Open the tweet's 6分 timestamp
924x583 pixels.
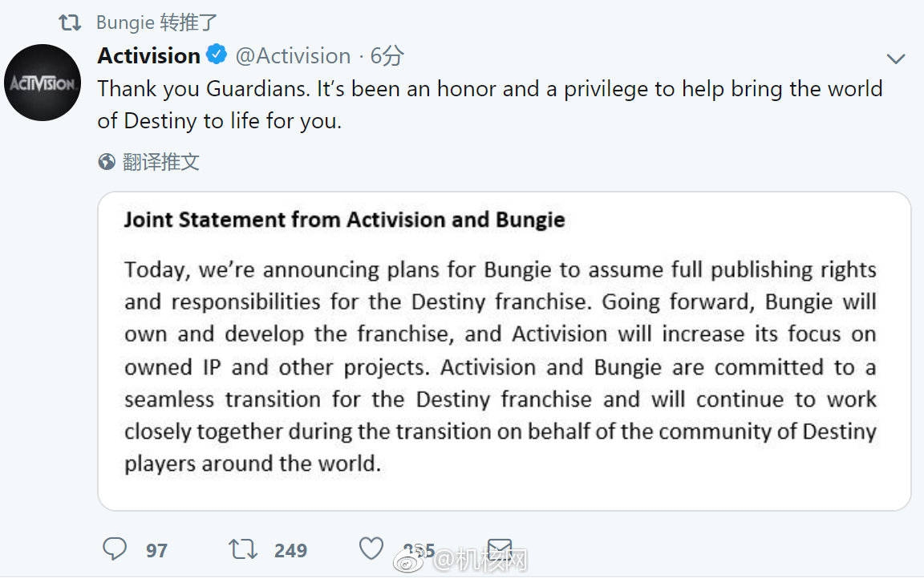click(x=387, y=56)
